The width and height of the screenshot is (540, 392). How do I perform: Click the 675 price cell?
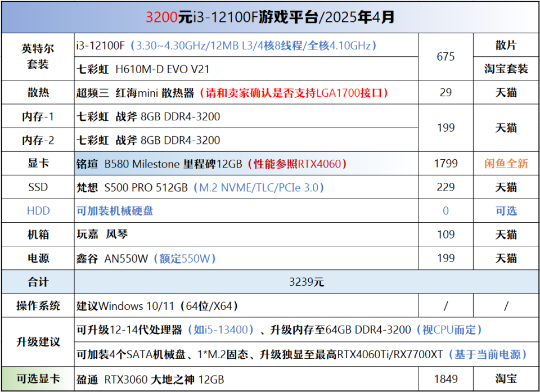(445, 57)
